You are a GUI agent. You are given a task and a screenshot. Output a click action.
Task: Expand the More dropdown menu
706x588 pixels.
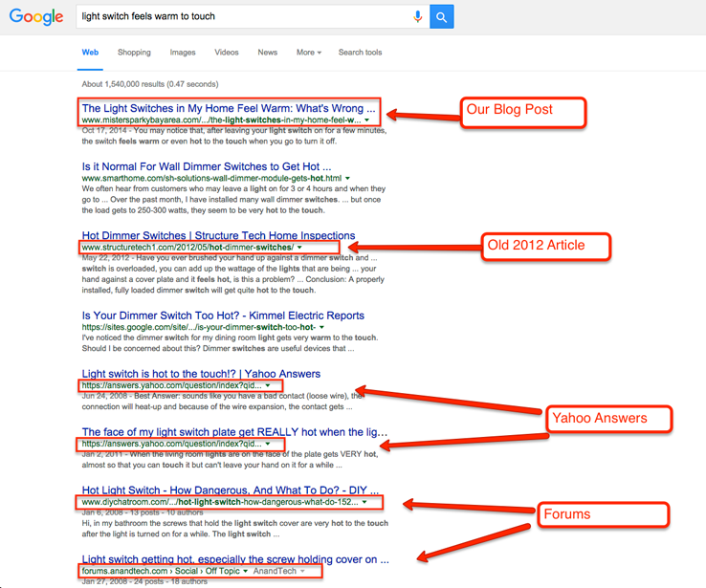point(308,53)
